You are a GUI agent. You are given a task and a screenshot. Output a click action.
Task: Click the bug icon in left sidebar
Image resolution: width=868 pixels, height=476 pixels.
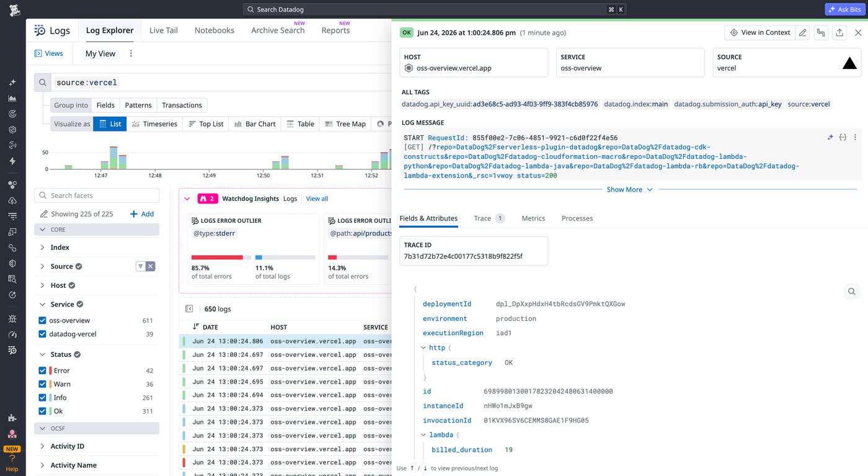click(x=12, y=319)
